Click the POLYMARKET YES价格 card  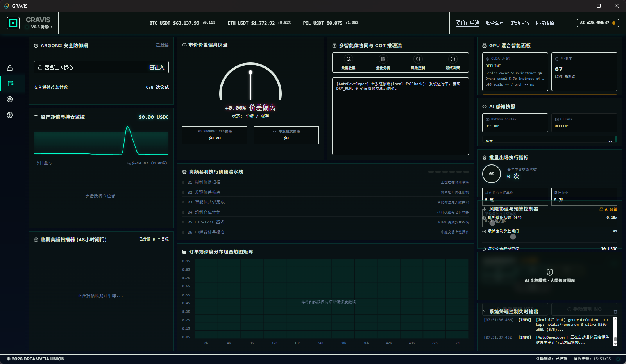pyautogui.click(x=215, y=135)
